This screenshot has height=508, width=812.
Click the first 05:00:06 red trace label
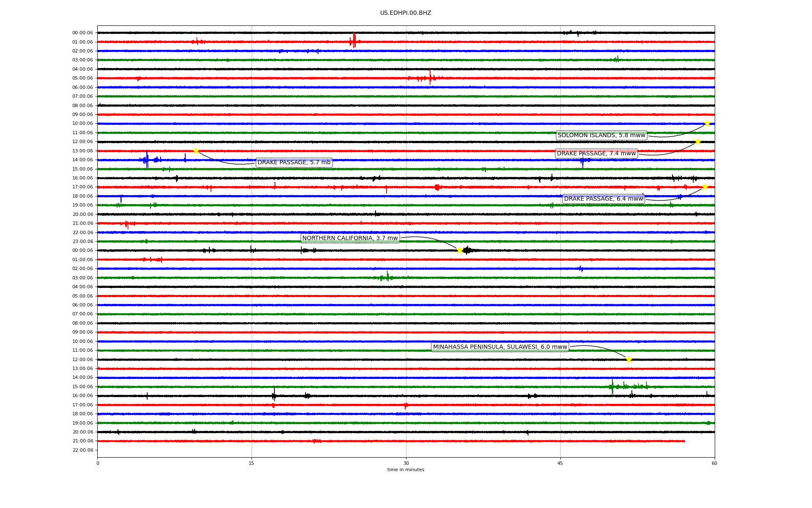[82, 78]
